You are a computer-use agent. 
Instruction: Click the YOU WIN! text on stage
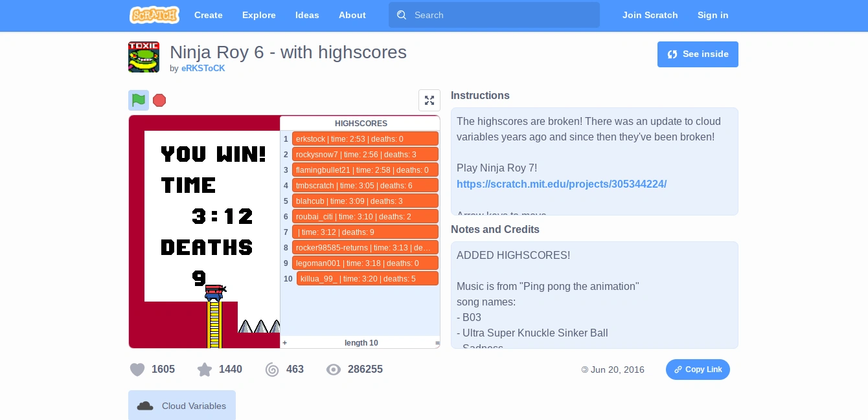[x=213, y=154]
